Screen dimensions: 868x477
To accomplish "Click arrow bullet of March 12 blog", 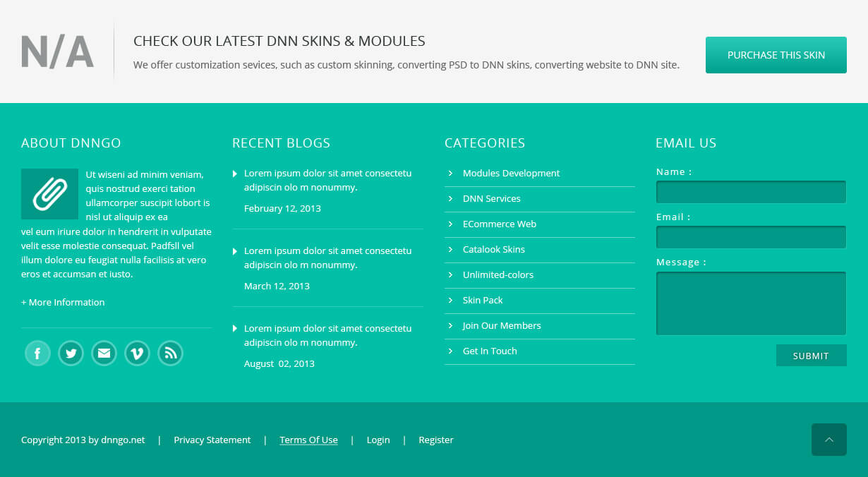I will (x=235, y=251).
